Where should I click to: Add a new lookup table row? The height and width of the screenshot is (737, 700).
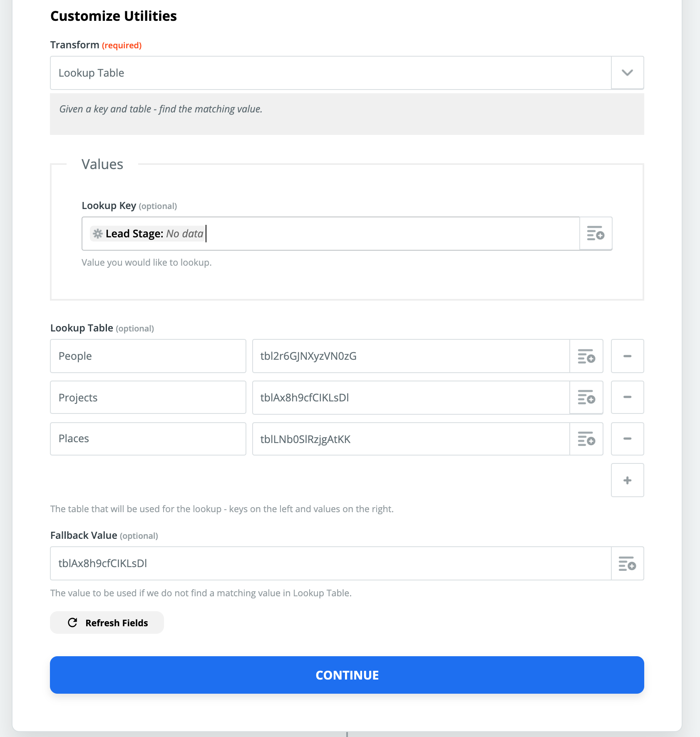(x=627, y=480)
